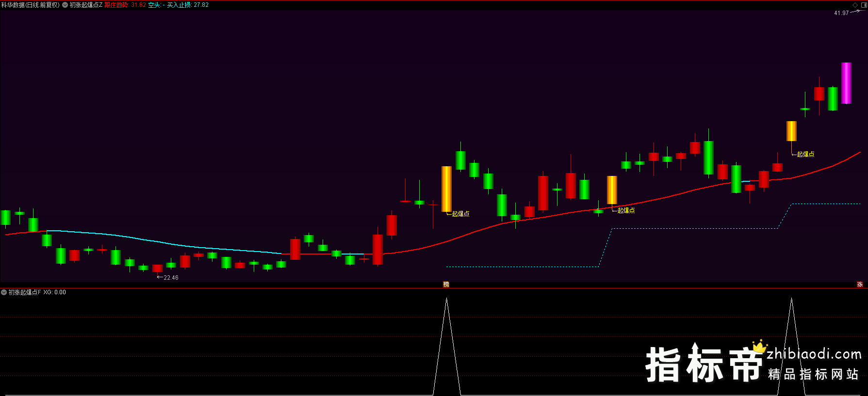Click the third 起爆点 label nearest the right edge
The width and height of the screenshot is (868, 396).
point(805,154)
